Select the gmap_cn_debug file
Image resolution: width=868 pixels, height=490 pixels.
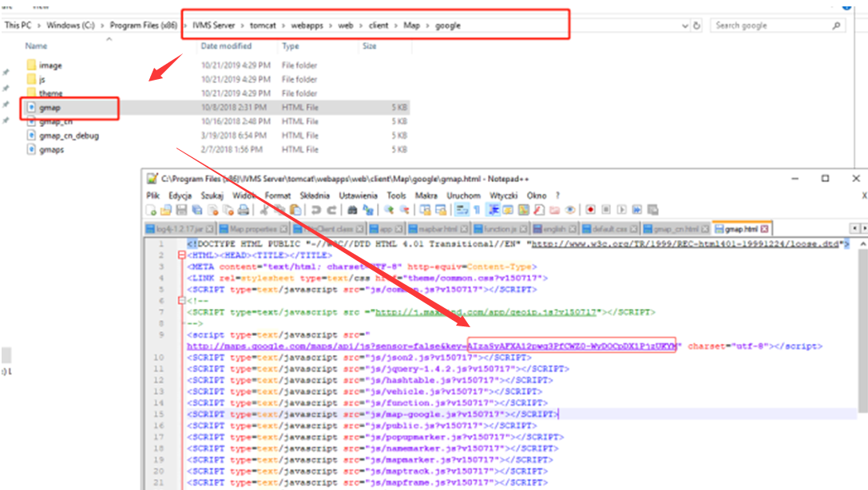click(69, 136)
